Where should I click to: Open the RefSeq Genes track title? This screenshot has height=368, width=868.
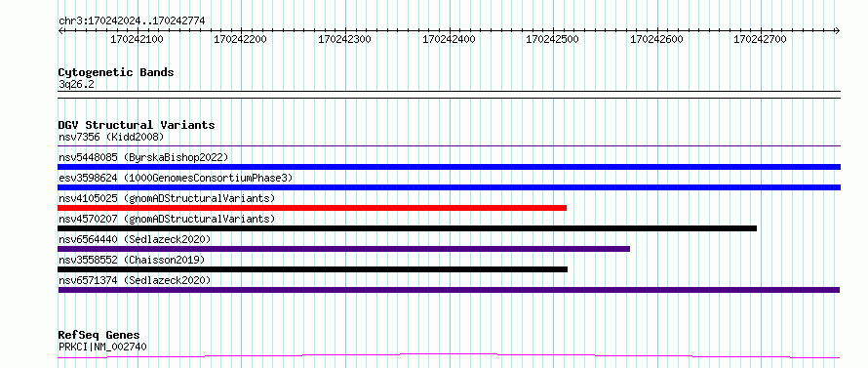point(99,335)
